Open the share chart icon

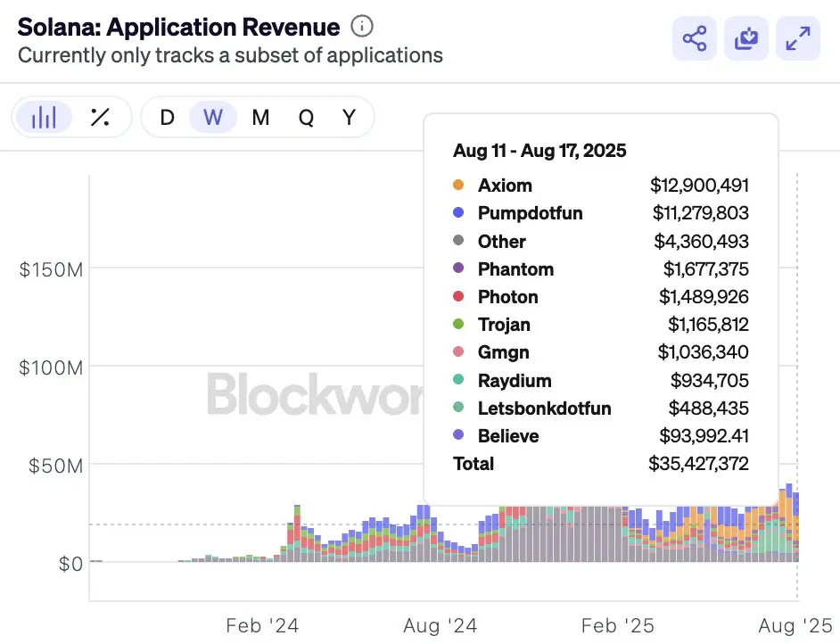[694, 38]
